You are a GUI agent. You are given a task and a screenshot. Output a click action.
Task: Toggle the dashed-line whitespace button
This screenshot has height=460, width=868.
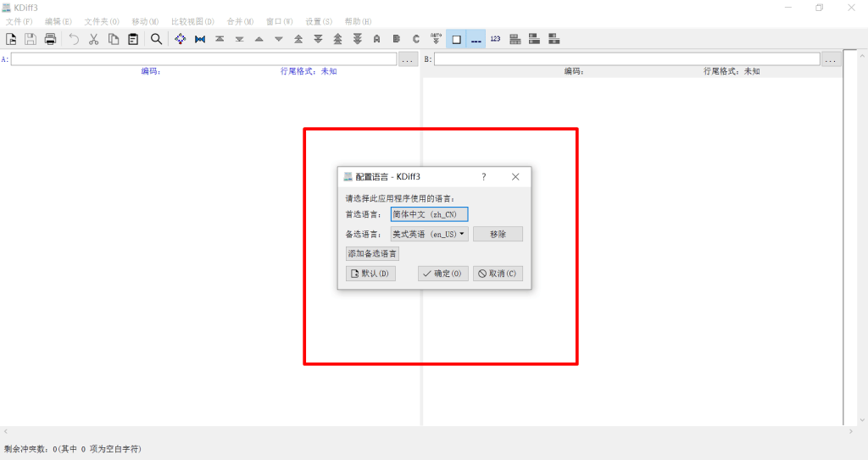476,39
